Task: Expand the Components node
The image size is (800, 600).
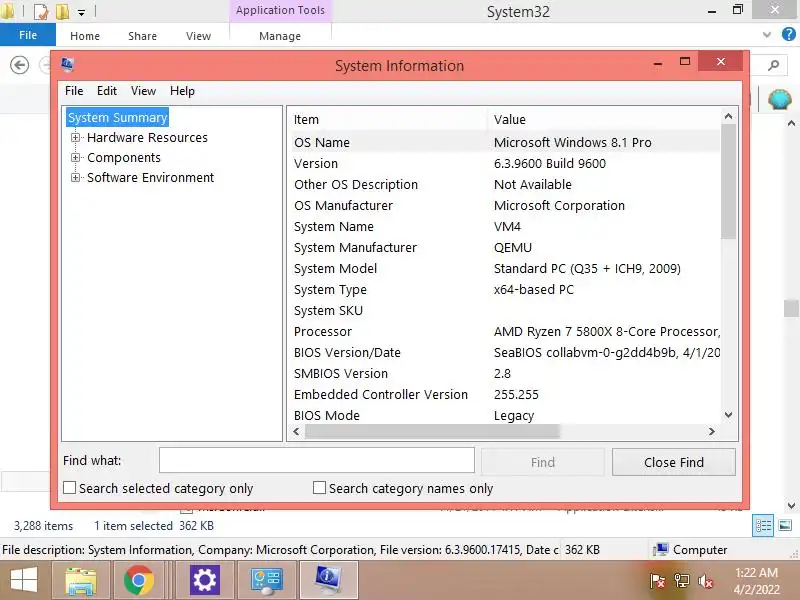Action: [x=76, y=157]
